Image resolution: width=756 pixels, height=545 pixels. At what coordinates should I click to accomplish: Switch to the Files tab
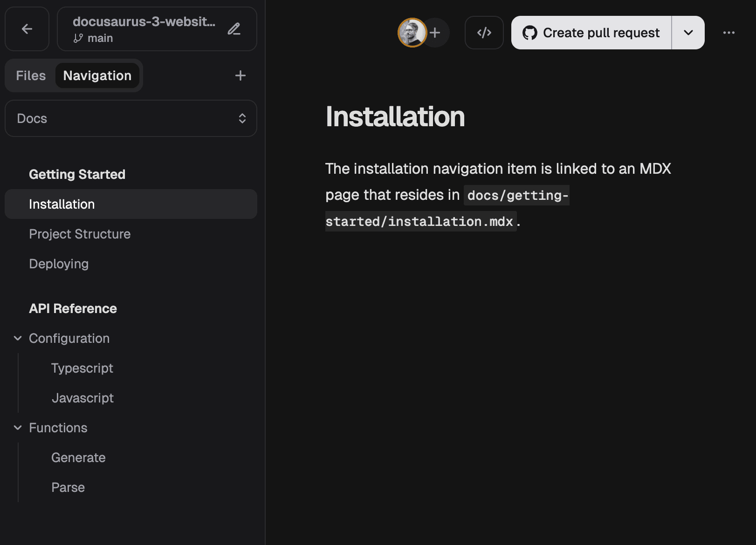31,75
